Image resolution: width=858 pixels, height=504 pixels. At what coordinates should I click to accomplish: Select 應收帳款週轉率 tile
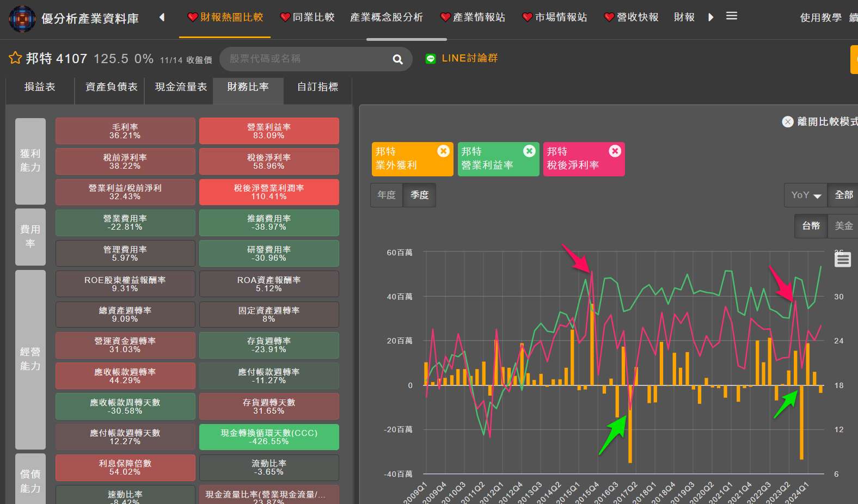[x=125, y=376]
